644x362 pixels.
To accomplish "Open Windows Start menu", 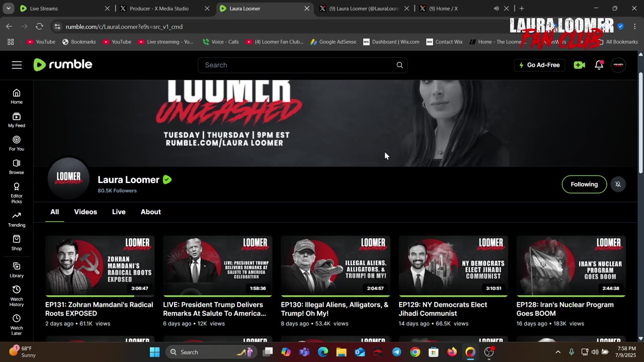I will (154, 352).
